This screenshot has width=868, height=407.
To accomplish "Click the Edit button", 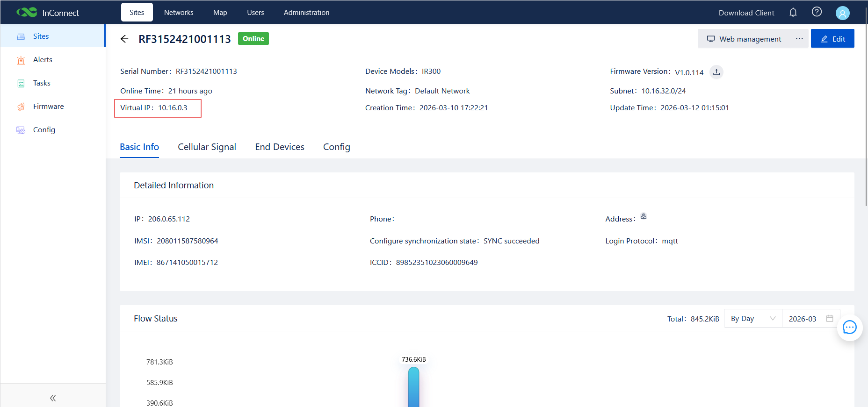I will coord(832,39).
